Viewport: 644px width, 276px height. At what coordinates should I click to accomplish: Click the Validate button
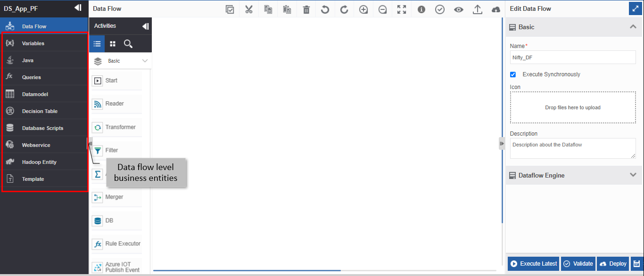click(578, 264)
